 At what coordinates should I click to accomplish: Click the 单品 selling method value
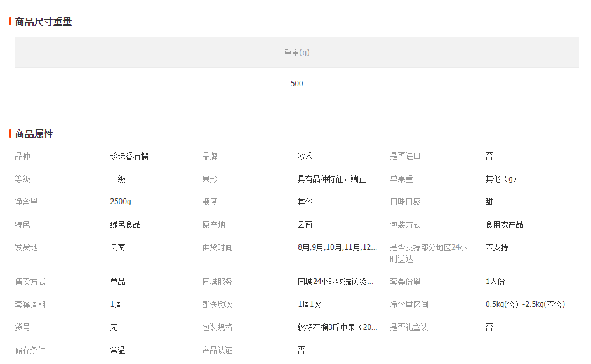pos(117,282)
